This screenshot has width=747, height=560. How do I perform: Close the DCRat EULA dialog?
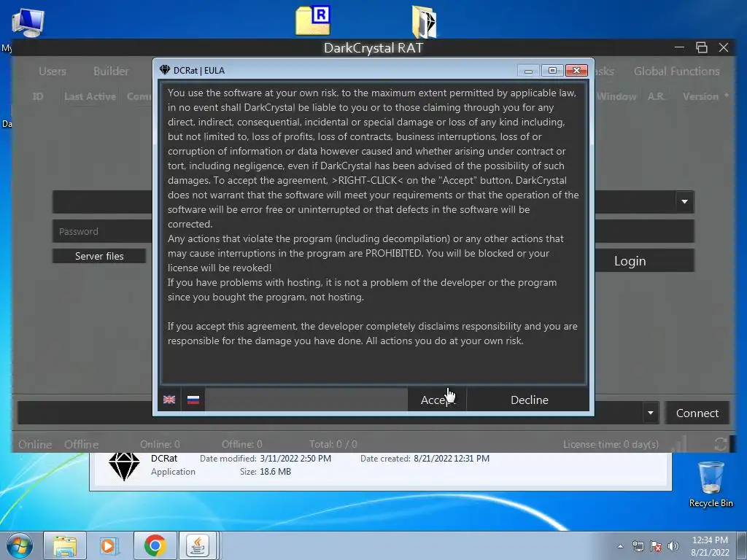(x=576, y=71)
